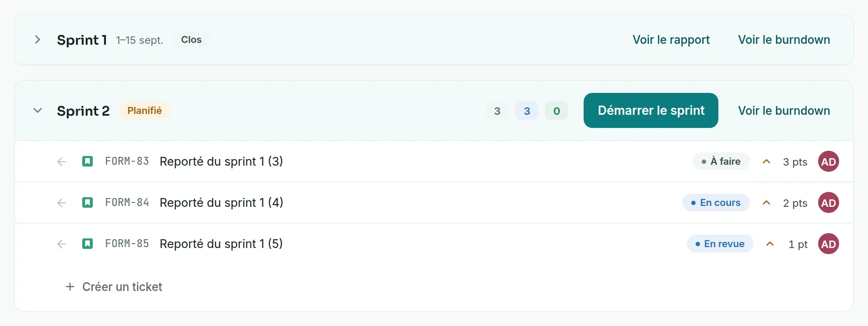Click the priority chevron icon on FORM-83
The height and width of the screenshot is (326, 868).
[766, 162]
